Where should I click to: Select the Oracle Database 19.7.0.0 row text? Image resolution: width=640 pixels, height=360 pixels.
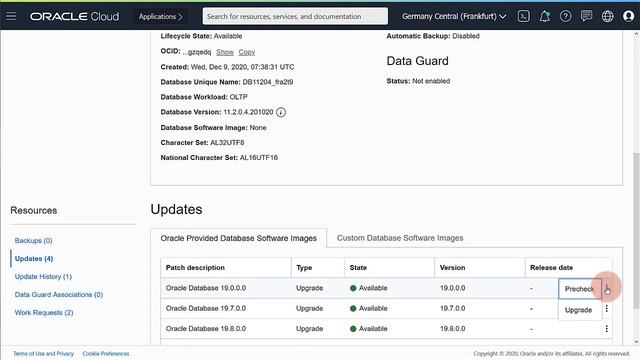(x=206, y=309)
